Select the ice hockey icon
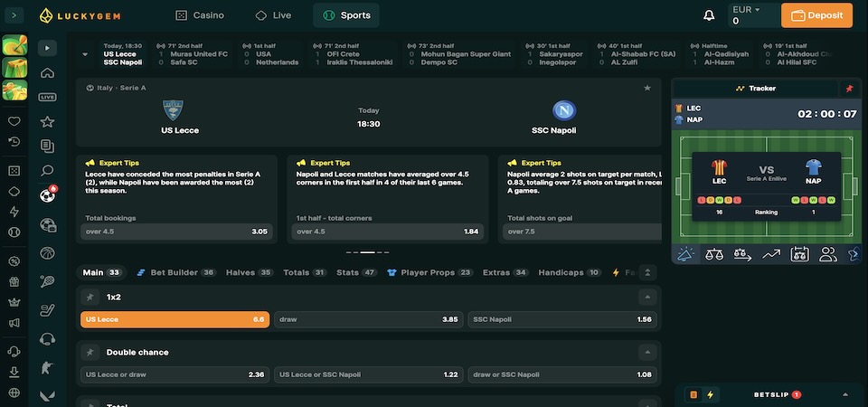 (x=48, y=310)
